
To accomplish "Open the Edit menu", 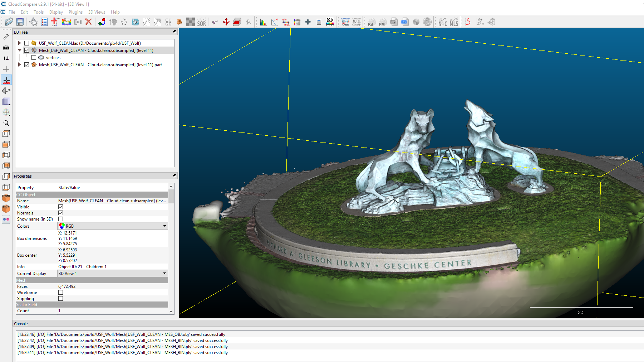I will click(24, 12).
